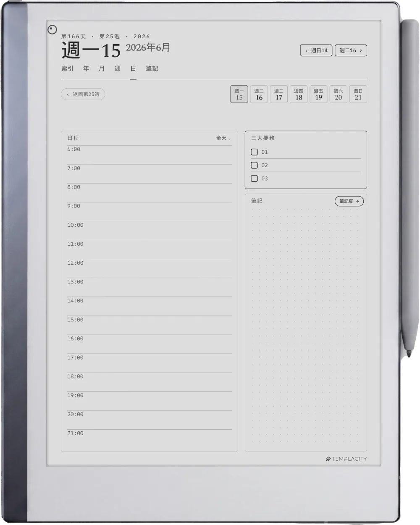Switch to the 週 week tab
The height and width of the screenshot is (525, 420).
[118, 68]
